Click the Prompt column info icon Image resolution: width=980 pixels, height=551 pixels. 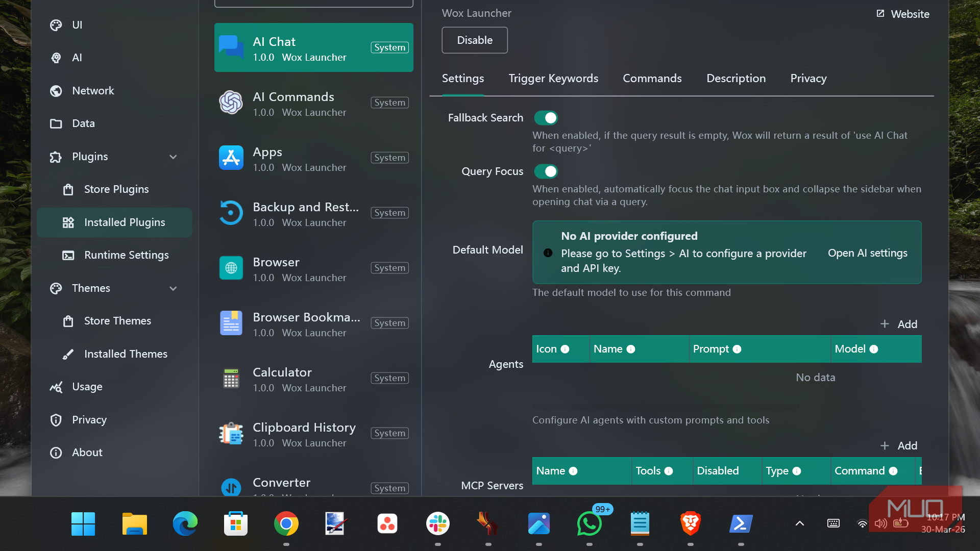pyautogui.click(x=737, y=349)
